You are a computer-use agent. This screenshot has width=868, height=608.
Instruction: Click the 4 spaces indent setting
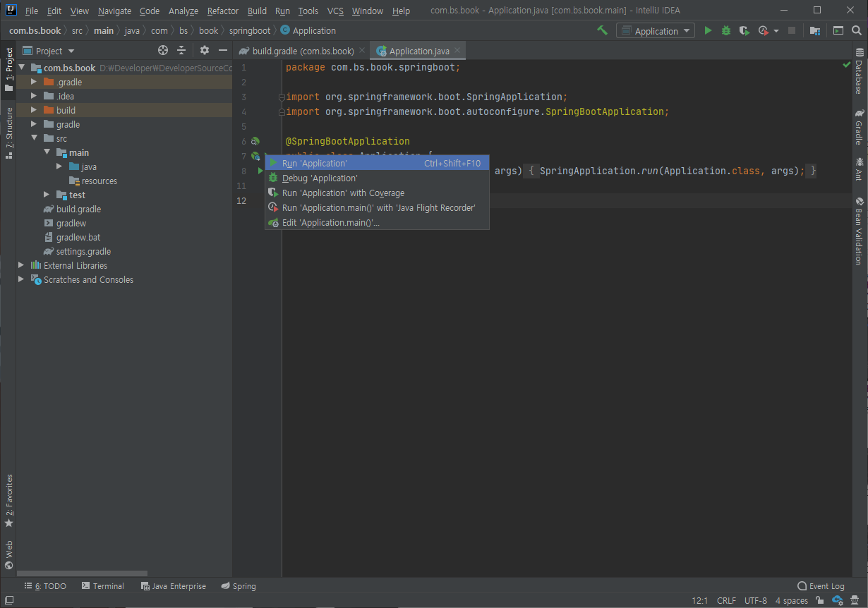[x=791, y=601]
